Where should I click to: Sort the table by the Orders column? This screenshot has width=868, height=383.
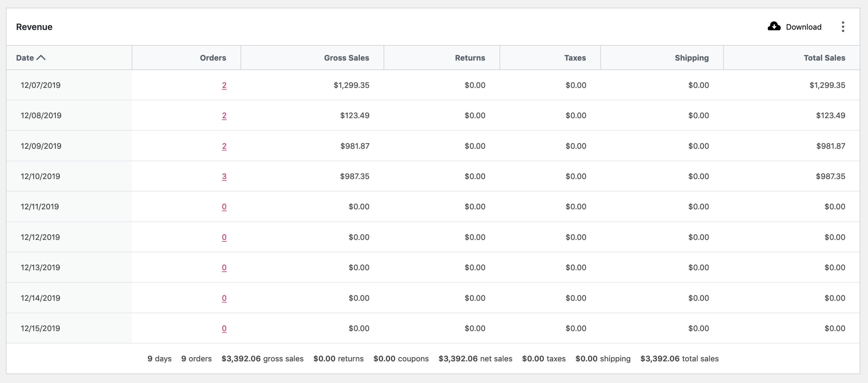click(x=213, y=57)
